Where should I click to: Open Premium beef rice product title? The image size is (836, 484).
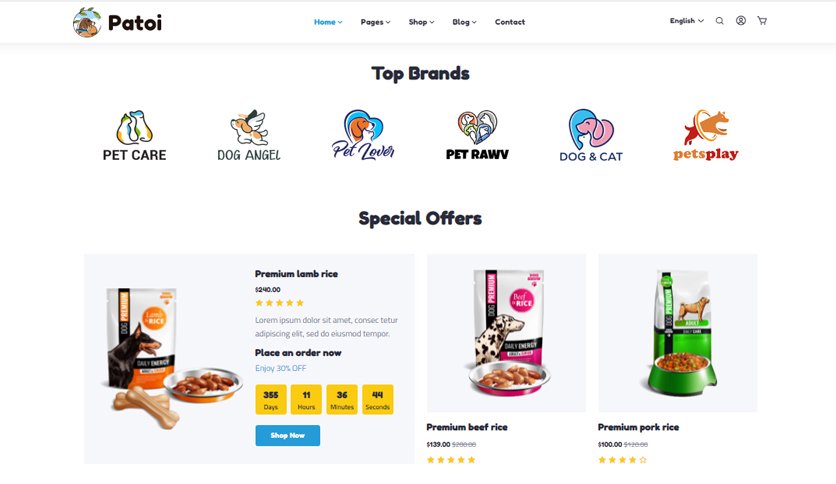click(x=467, y=427)
